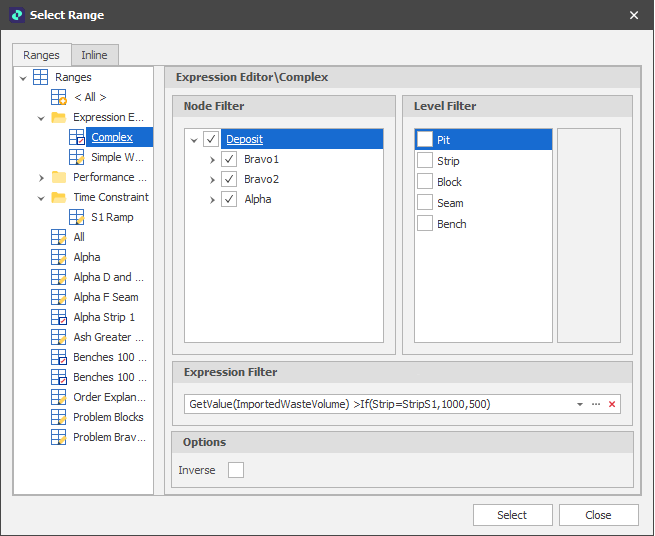This screenshot has width=655, height=536.
Task: Click the icon beside Problem Blocks range
Action: (x=59, y=417)
